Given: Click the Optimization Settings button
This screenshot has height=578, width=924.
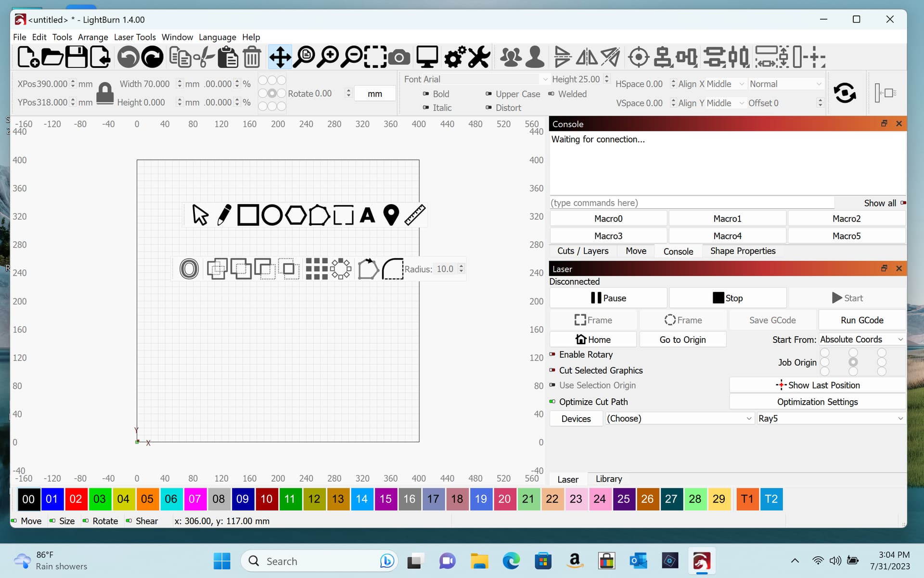Looking at the screenshot, I should click(817, 402).
